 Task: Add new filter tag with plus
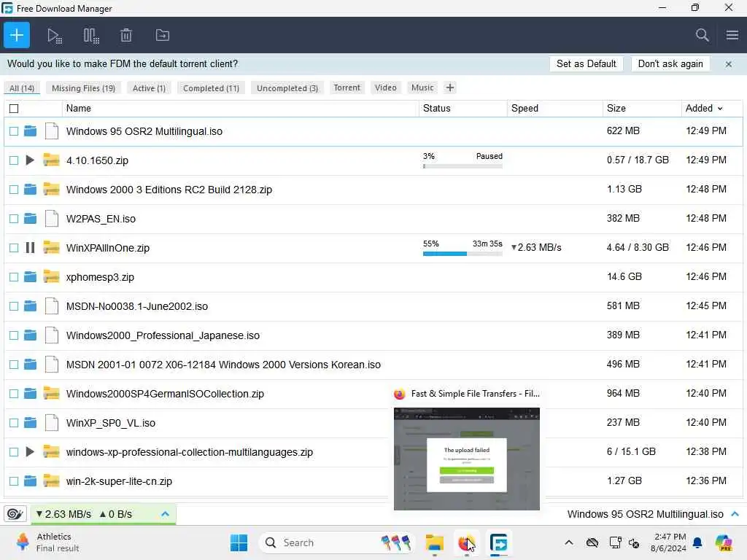(x=449, y=87)
